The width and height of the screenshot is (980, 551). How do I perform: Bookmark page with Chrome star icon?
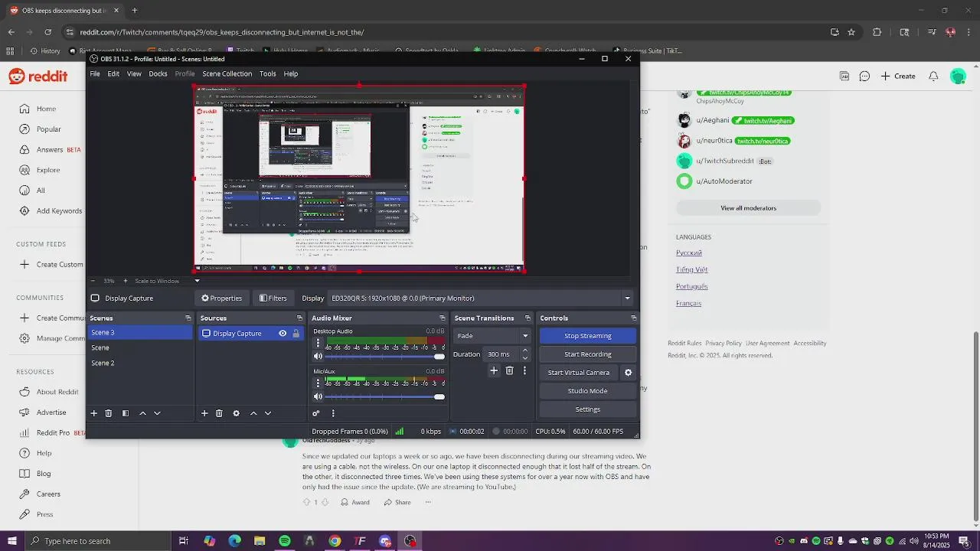click(x=851, y=32)
